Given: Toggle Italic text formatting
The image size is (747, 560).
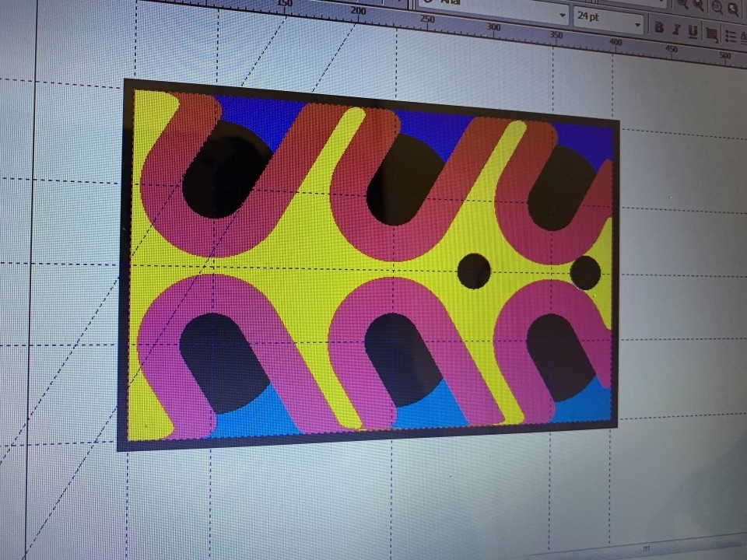Looking at the screenshot, I should [676, 30].
